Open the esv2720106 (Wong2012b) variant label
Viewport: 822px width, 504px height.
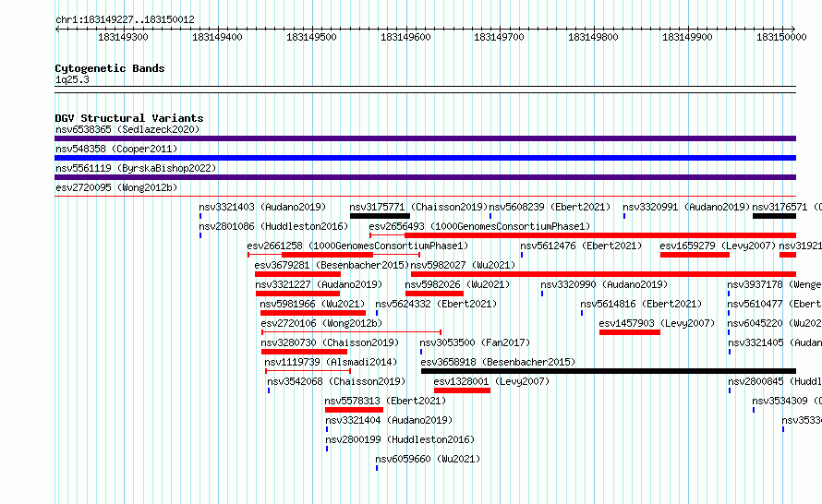pyautogui.click(x=321, y=323)
